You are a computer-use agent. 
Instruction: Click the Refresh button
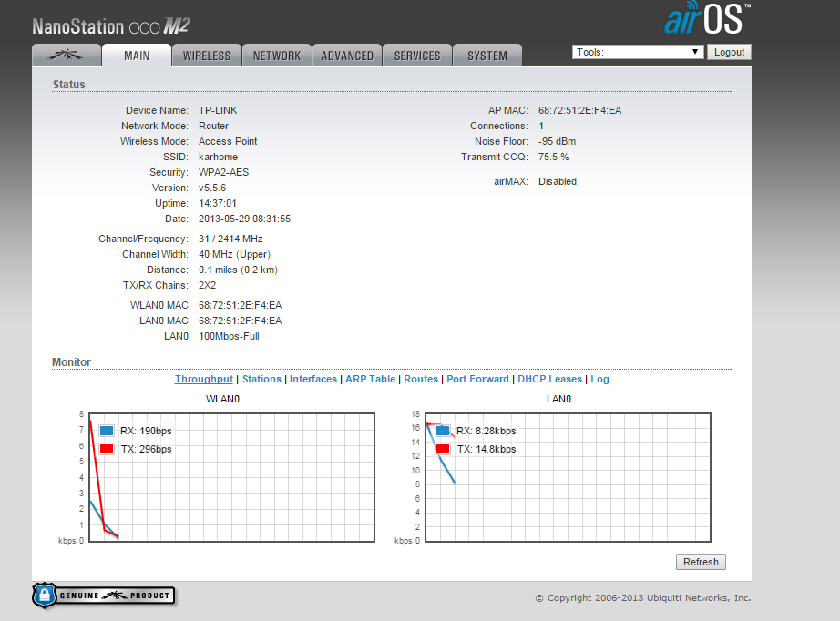point(701,562)
